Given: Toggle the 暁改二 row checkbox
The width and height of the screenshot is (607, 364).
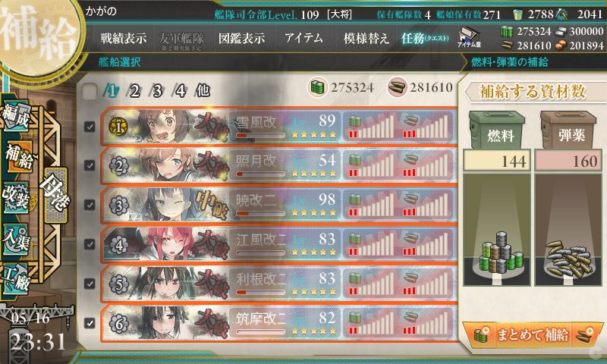Looking at the screenshot, I should tap(90, 205).
